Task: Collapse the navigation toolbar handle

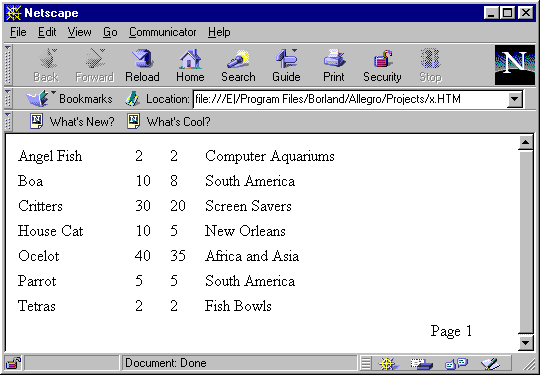Action: [x=8, y=65]
